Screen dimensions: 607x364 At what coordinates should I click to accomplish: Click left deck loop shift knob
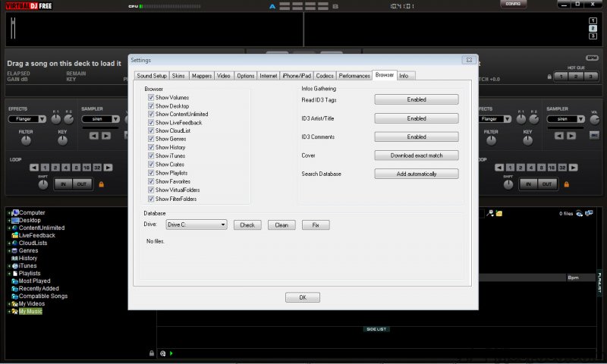(43, 185)
